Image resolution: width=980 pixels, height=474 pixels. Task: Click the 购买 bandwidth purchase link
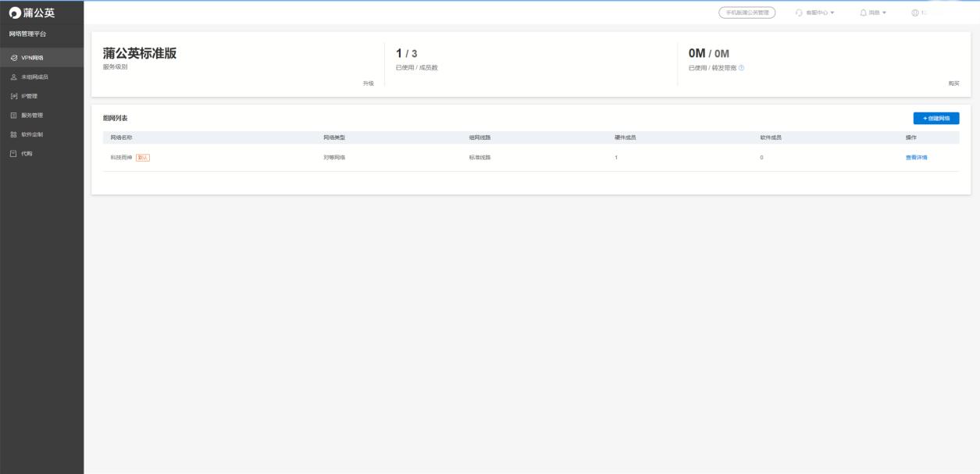tap(953, 84)
